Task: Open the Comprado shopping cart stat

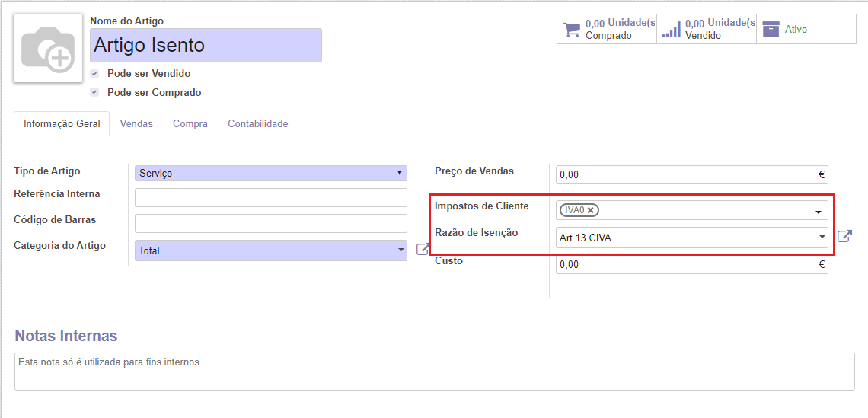Action: 607,29
